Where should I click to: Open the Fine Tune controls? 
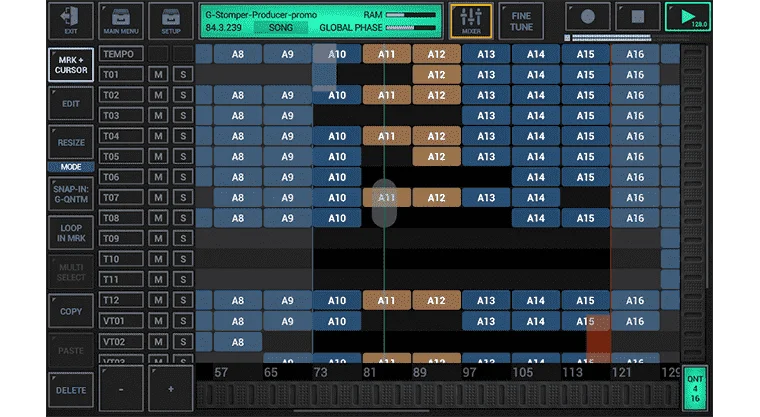[x=521, y=21]
